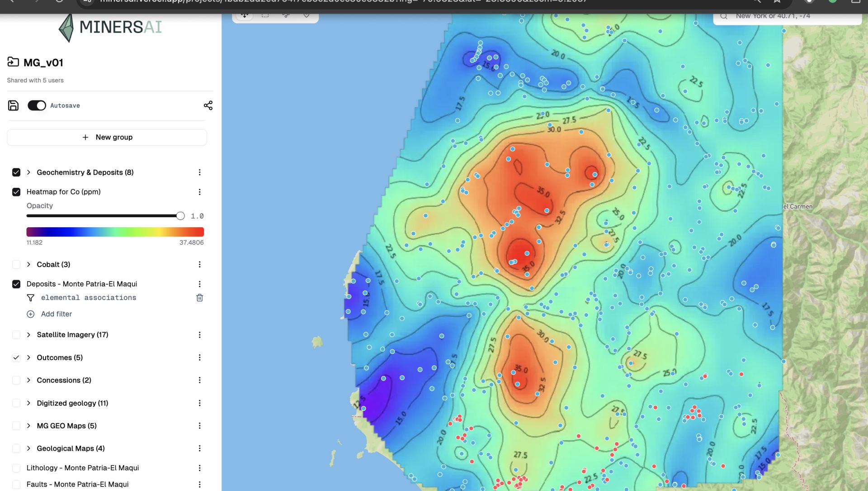Click the opacity value 1.0
Screen dimensions: 868x491
[197, 216]
